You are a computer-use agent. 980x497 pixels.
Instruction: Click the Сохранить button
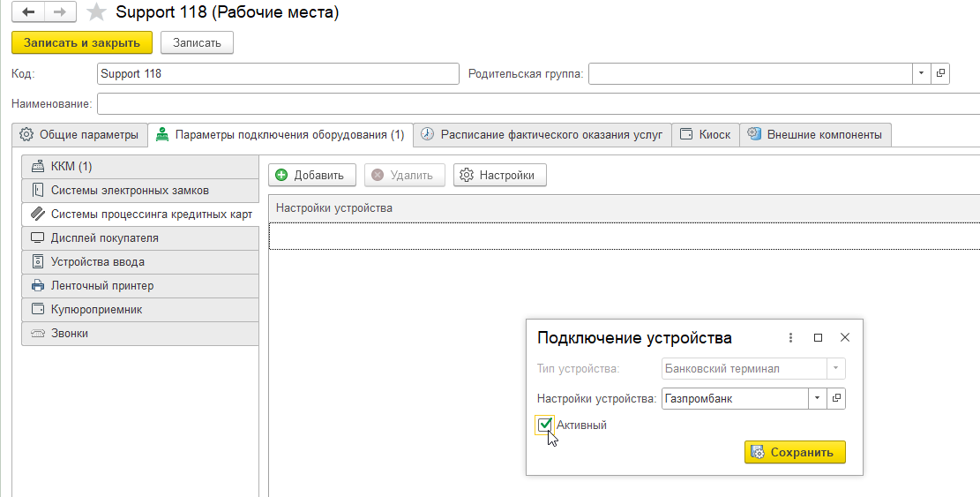coord(795,453)
